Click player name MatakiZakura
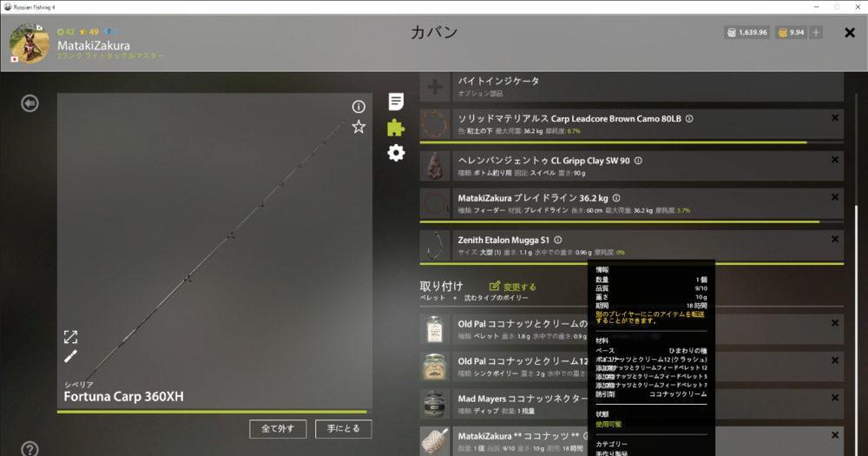The width and height of the screenshot is (868, 456). tap(94, 45)
